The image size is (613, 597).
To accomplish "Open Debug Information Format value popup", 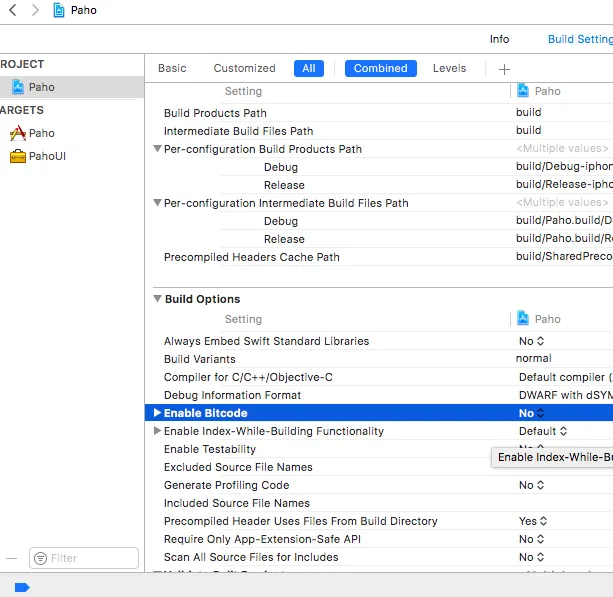I will [565, 395].
